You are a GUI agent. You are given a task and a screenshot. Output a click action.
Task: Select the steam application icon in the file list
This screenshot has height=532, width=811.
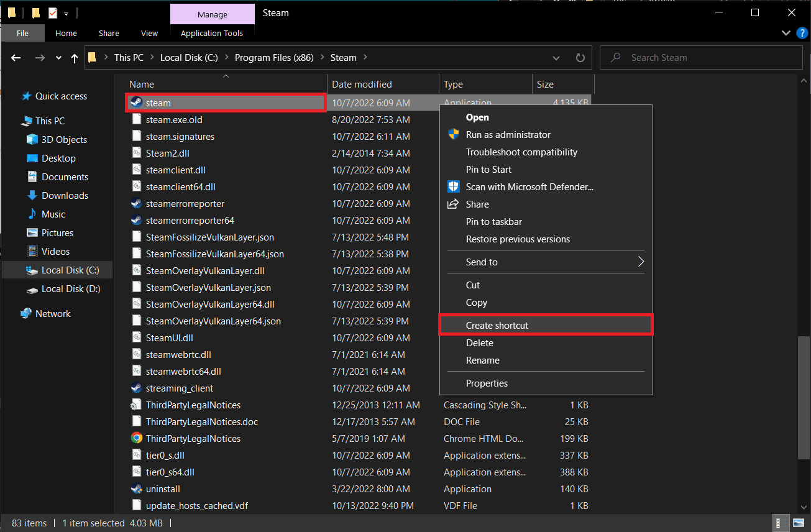point(136,103)
